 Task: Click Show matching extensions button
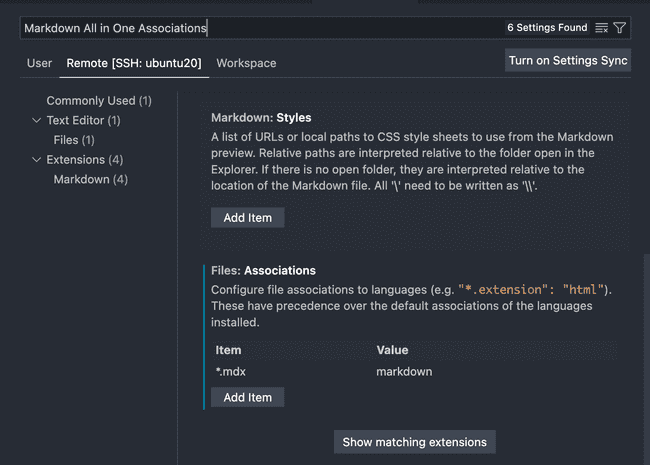tap(414, 442)
